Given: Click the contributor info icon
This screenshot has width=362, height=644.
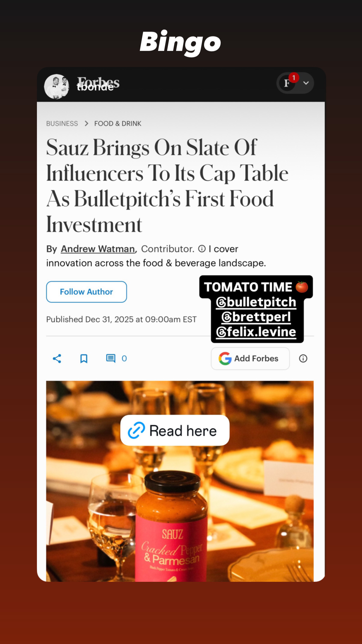Looking at the screenshot, I should [x=202, y=249].
